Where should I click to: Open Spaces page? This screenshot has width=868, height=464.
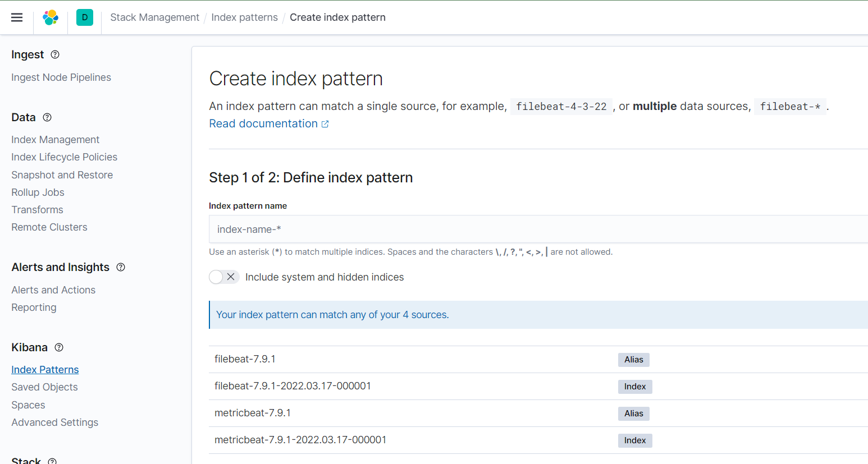click(x=28, y=405)
